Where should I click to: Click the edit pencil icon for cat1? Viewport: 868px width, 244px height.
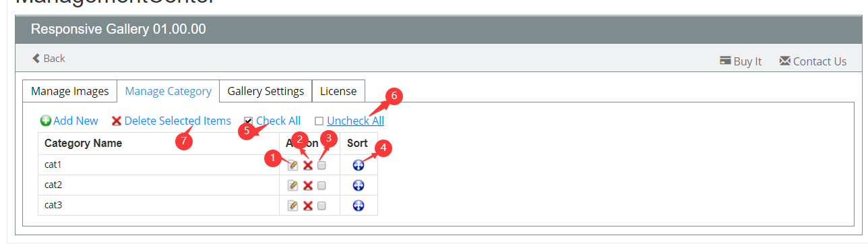(293, 165)
